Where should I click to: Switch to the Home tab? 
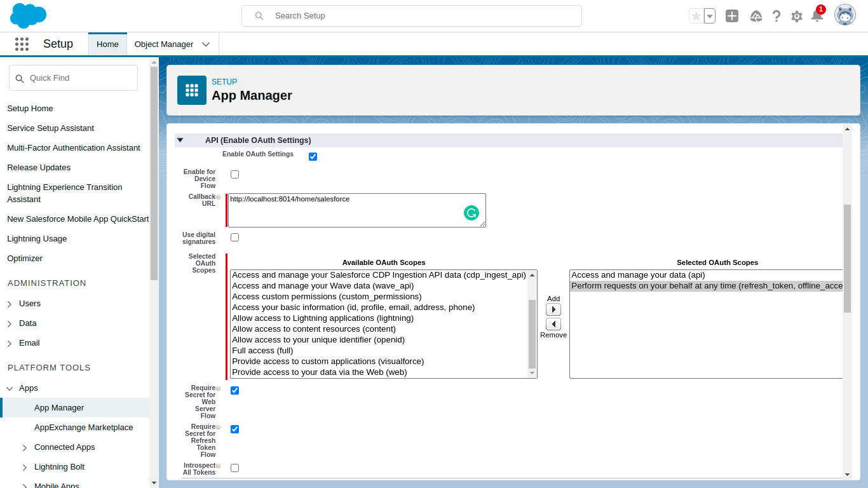click(x=107, y=44)
